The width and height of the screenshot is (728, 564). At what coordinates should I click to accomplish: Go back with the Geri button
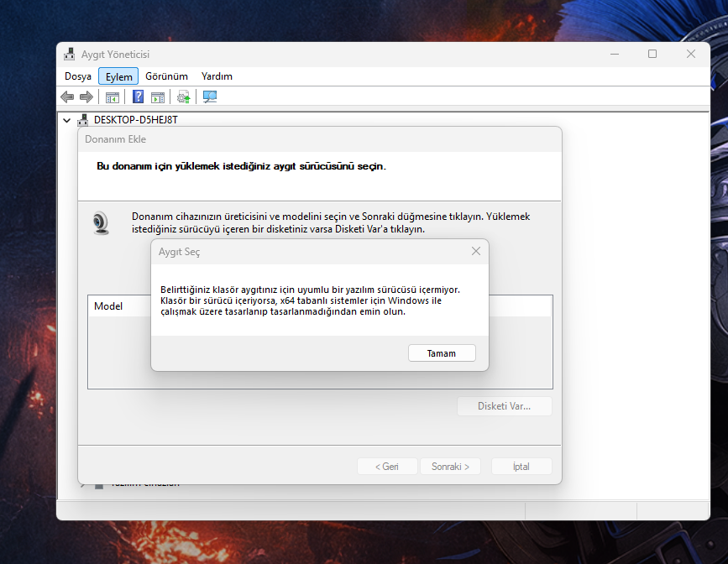(387, 467)
